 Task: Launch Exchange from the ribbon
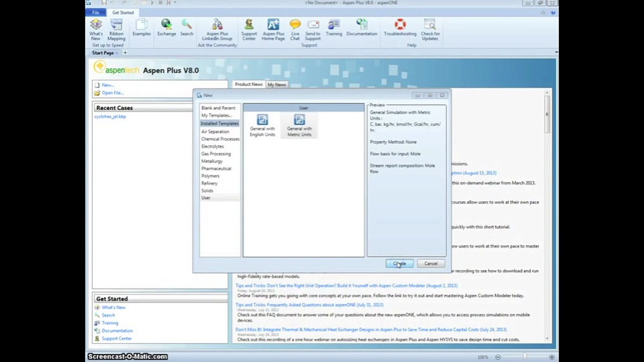pos(166,28)
